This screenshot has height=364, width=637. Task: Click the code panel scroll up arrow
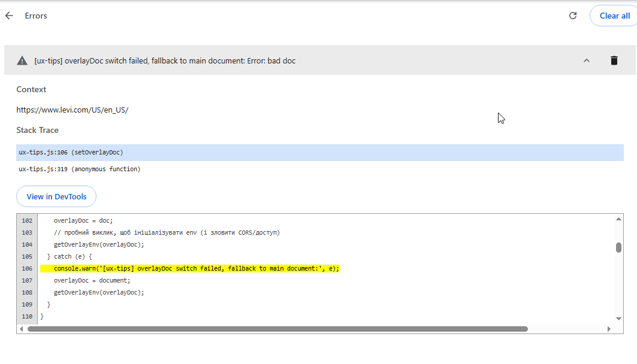coord(618,219)
